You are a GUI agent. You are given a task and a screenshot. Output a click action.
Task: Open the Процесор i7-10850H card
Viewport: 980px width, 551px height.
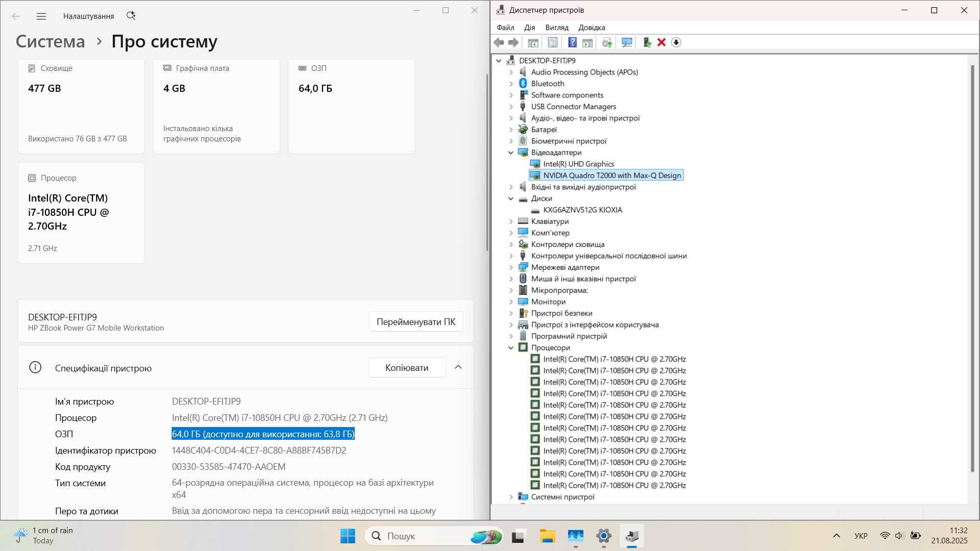point(81,213)
